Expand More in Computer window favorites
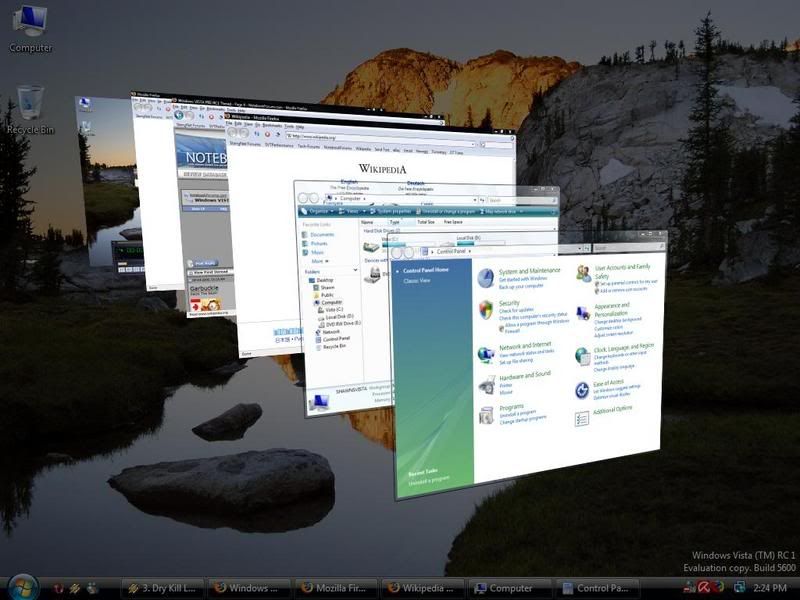This screenshot has height=600, width=800. pos(319,261)
